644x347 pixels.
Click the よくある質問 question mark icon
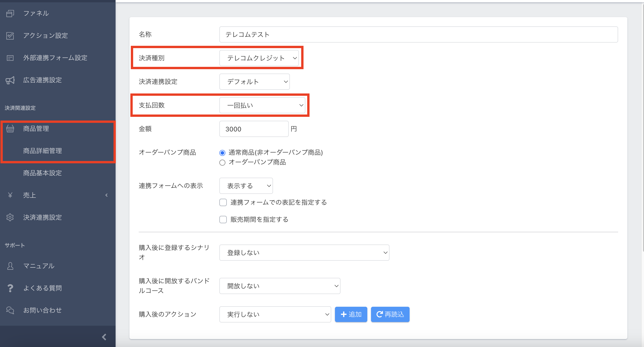click(10, 288)
